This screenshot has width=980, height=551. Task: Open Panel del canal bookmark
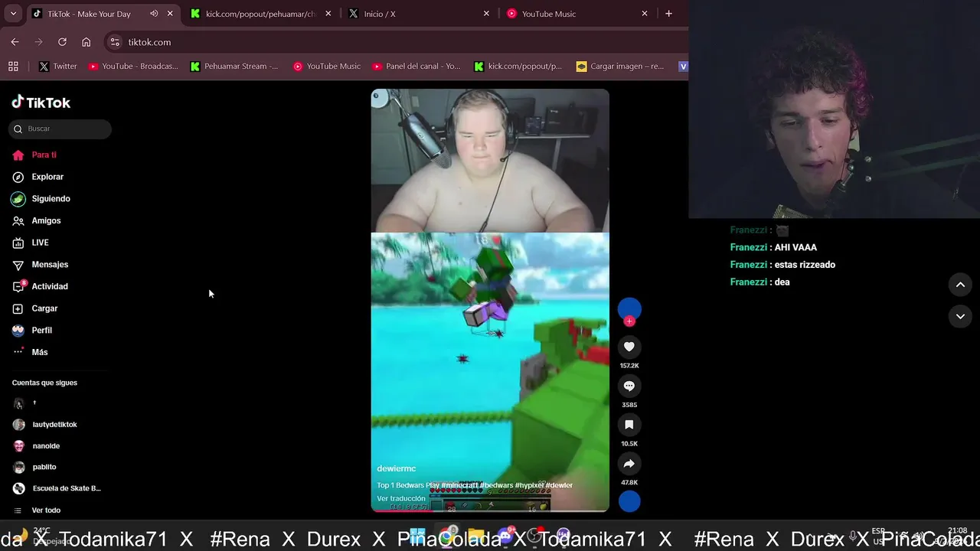click(416, 67)
